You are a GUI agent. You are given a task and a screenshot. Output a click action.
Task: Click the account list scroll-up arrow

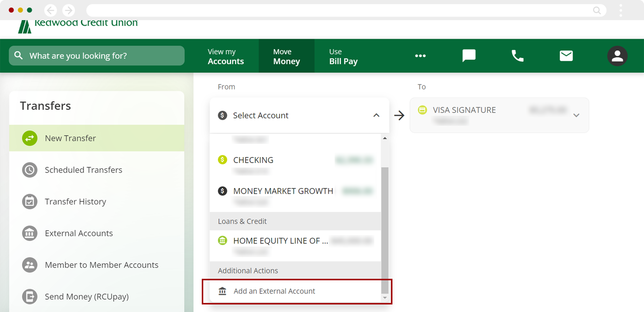point(385,138)
